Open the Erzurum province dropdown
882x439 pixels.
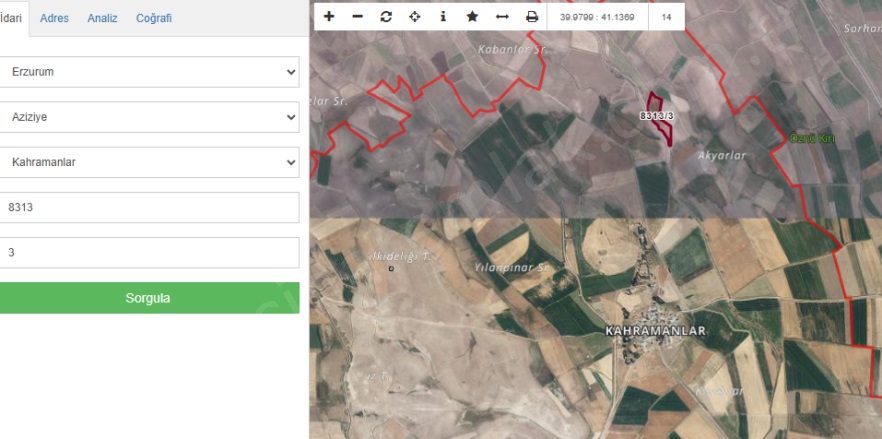tap(150, 72)
